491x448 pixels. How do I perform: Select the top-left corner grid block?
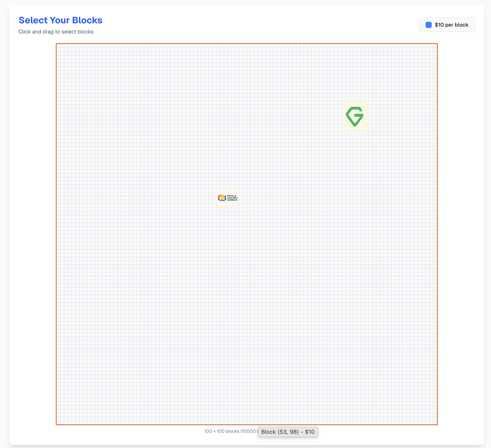(59, 46)
